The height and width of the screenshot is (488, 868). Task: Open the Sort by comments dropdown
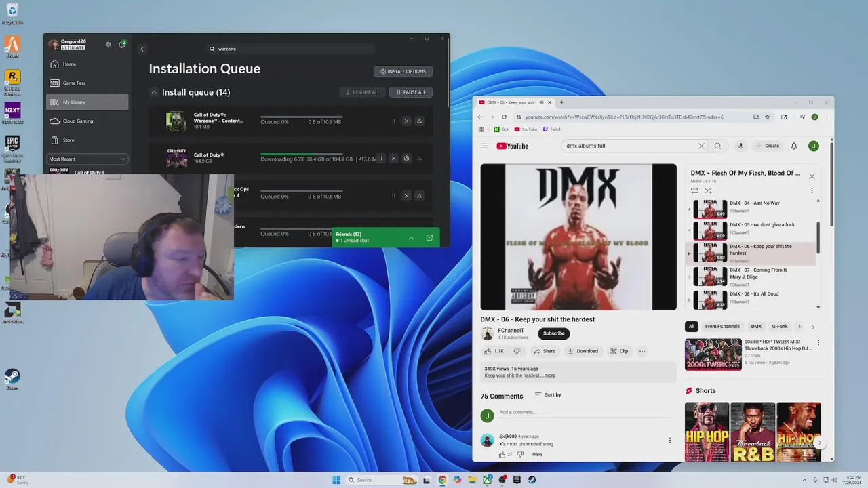[548, 394]
